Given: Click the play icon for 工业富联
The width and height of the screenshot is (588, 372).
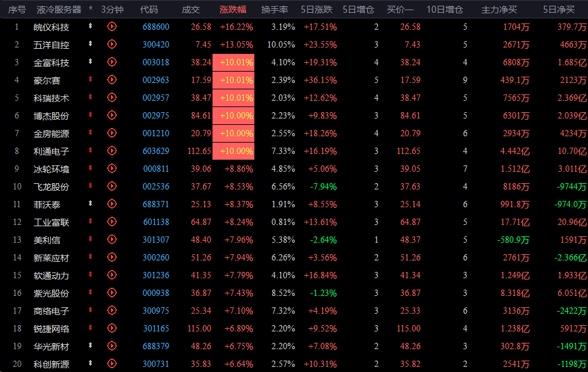Looking at the screenshot, I should [x=112, y=222].
